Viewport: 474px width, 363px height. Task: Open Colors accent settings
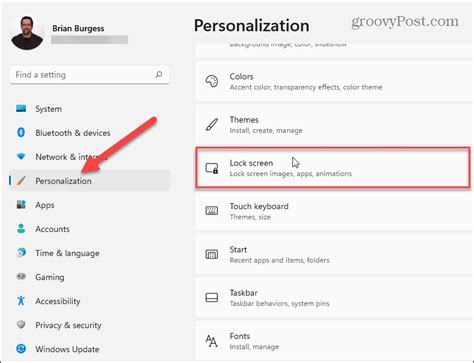333,81
